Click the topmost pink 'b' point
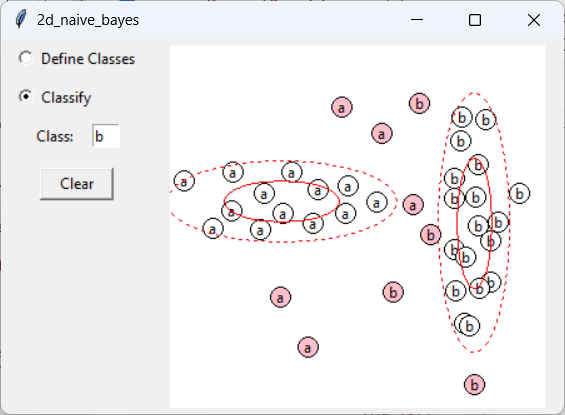Image resolution: width=565 pixels, height=415 pixels. pyautogui.click(x=419, y=103)
